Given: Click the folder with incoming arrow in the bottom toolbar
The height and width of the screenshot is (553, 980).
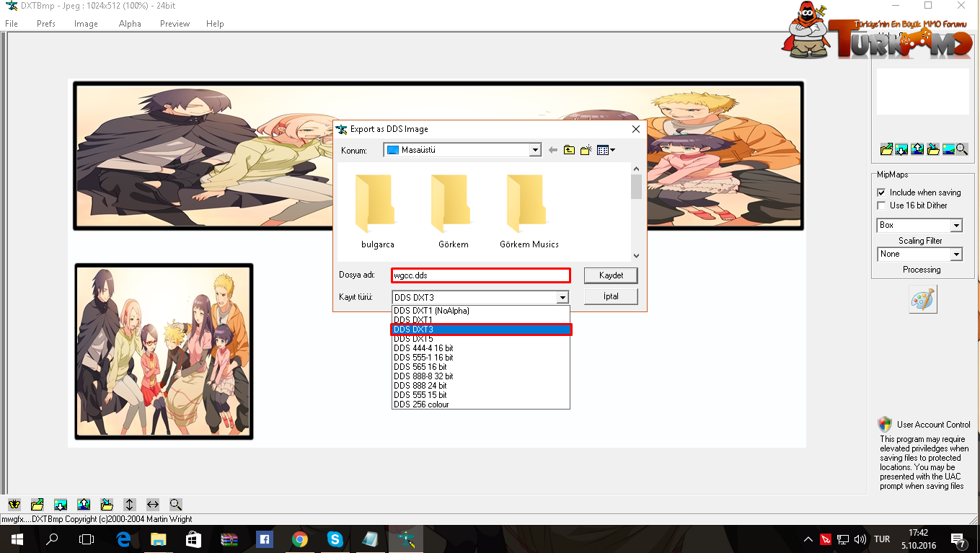Looking at the screenshot, I should tap(107, 505).
